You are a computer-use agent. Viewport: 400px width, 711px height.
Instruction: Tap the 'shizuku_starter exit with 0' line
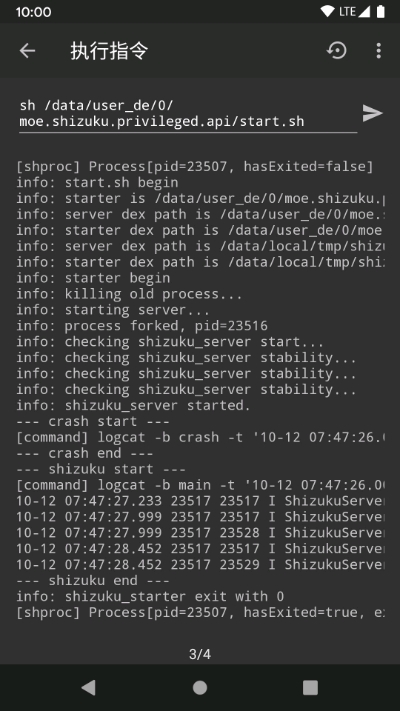coord(150,596)
